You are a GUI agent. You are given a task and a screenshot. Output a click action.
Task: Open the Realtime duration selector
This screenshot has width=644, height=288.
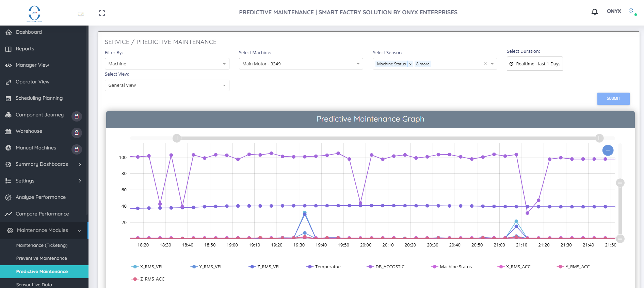(x=535, y=64)
